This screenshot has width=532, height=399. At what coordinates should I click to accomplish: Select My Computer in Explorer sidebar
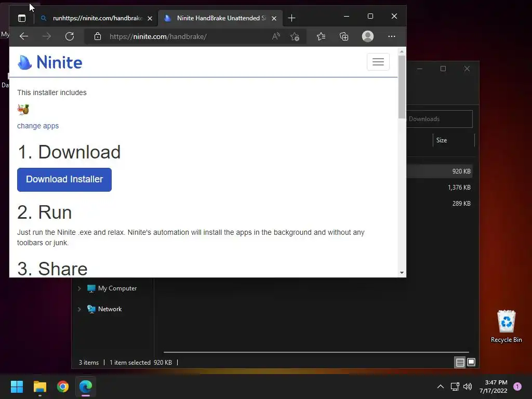coord(112,288)
